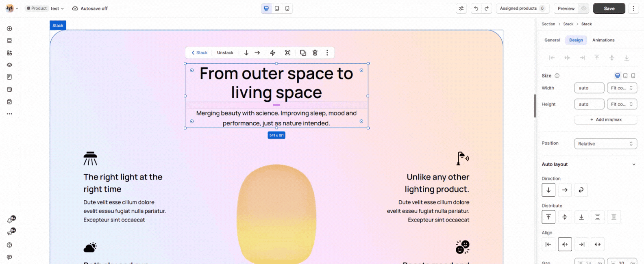
Task: Click the lamp icon above 'The right light'
Action: pos(90,158)
